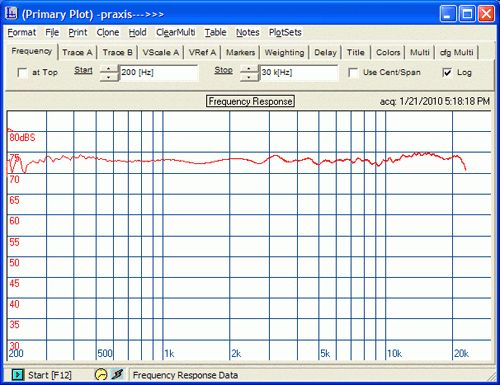Viewport: 500px width, 385px height.
Task: Click the Frequency Response title button
Action: tap(250, 101)
